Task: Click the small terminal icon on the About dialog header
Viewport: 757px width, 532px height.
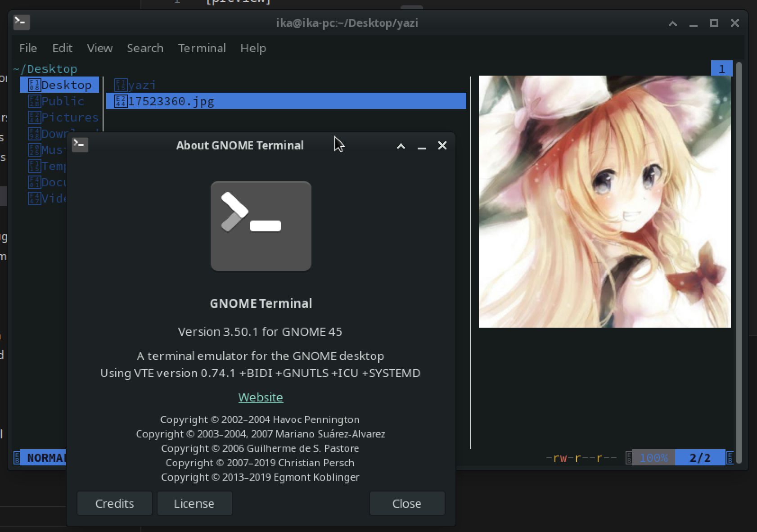Action: coord(80,145)
